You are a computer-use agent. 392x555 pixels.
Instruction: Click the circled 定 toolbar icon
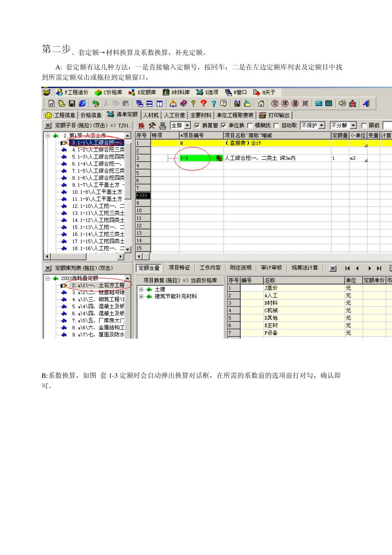[275, 104]
